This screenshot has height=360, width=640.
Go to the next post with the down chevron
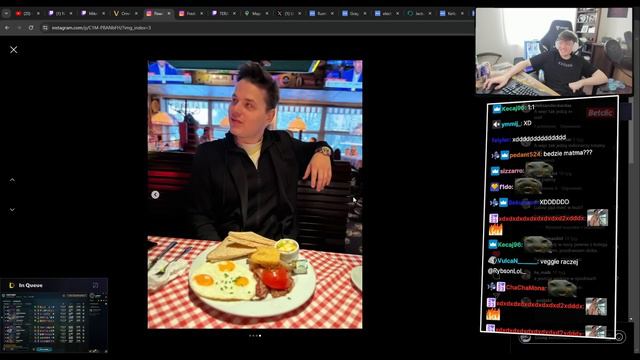point(12,210)
